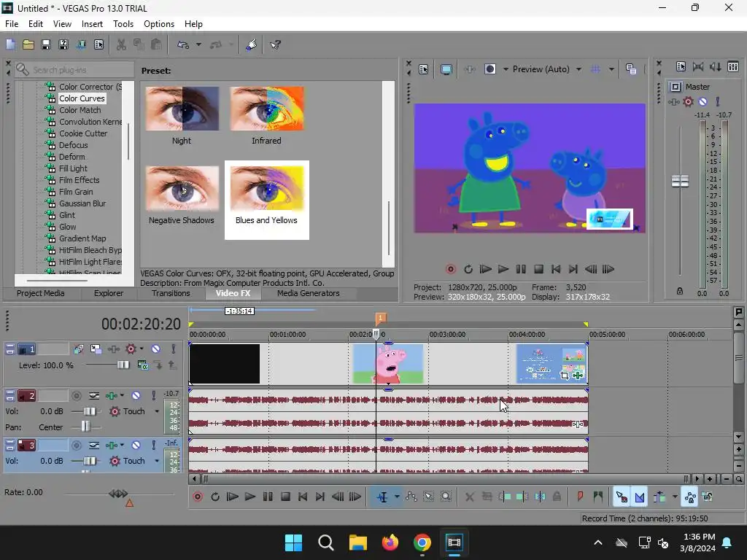Click Record button in timeline transport

coord(197,497)
